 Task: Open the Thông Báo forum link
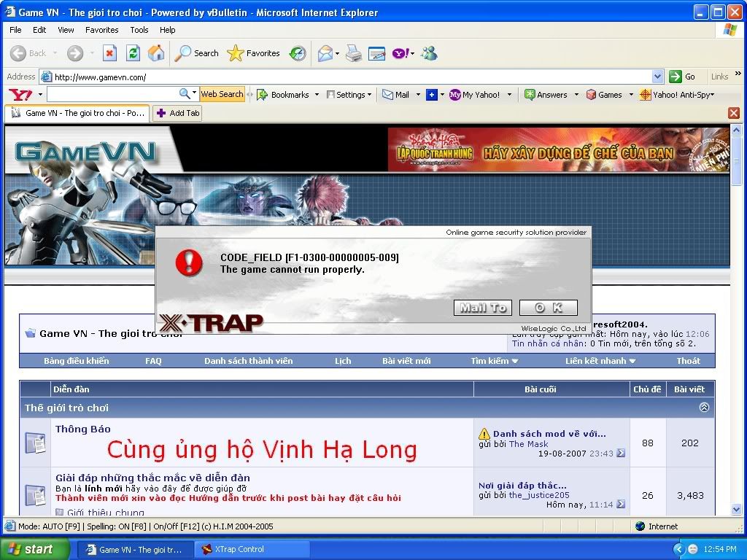click(83, 429)
